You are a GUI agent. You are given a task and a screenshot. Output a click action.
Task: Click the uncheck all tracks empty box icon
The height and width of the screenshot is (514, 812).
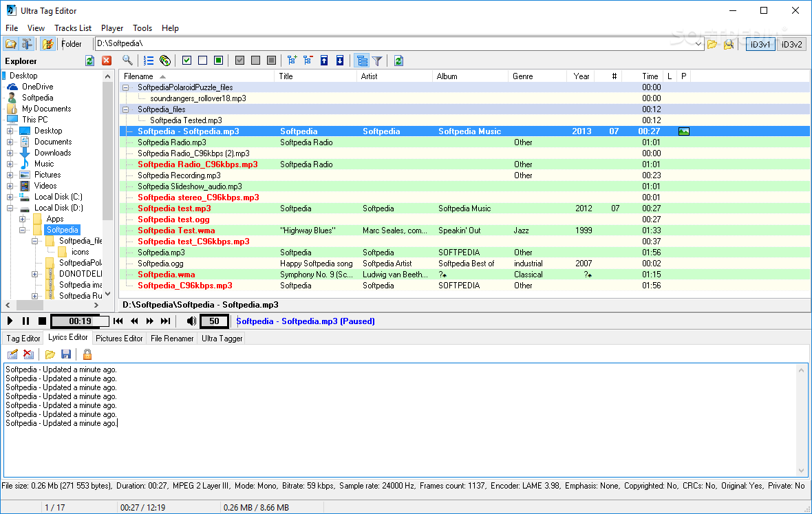pyautogui.click(x=202, y=61)
